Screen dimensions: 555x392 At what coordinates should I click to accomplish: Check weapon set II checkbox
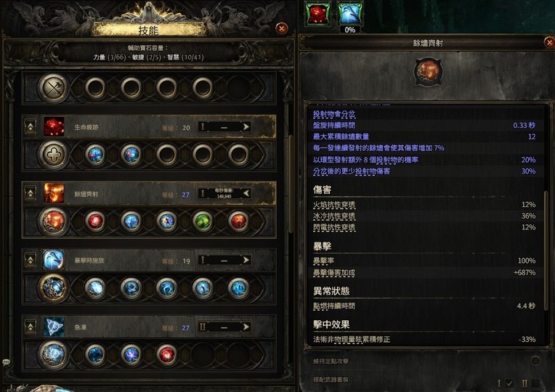(535, 383)
